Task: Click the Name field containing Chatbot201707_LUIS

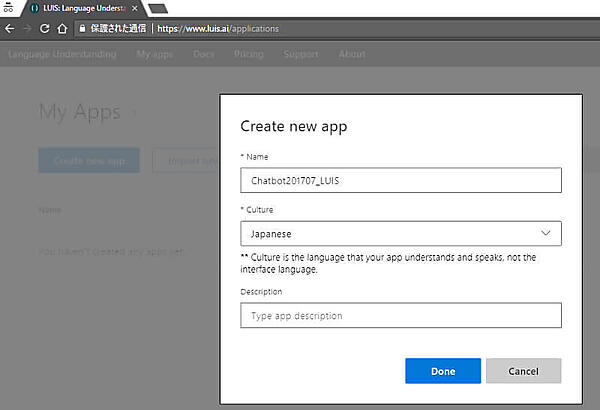Action: pos(400,180)
